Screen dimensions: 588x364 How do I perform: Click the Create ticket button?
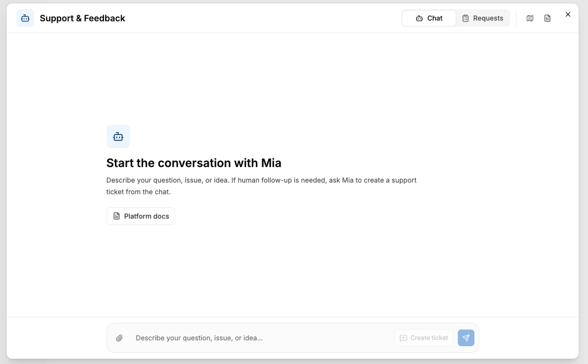pyautogui.click(x=424, y=338)
